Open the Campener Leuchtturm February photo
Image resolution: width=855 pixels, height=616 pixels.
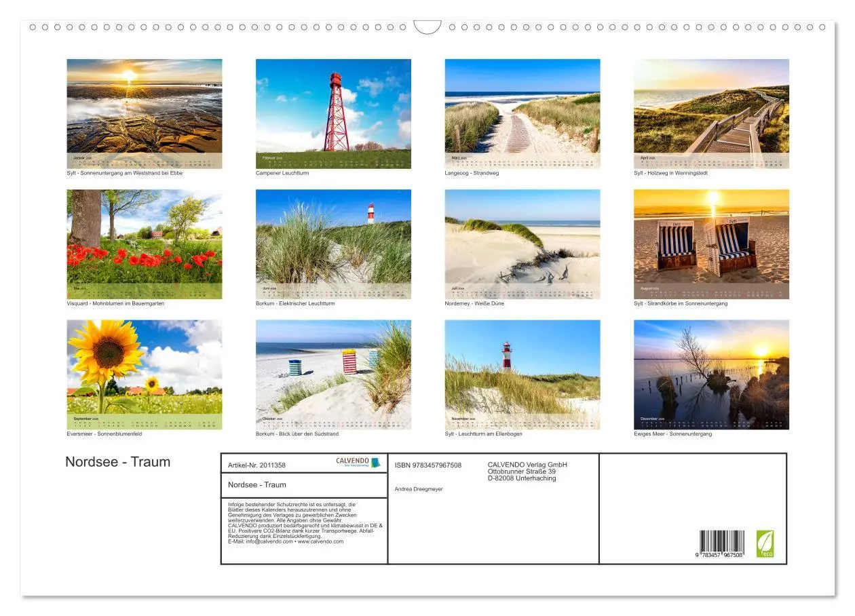tap(333, 113)
